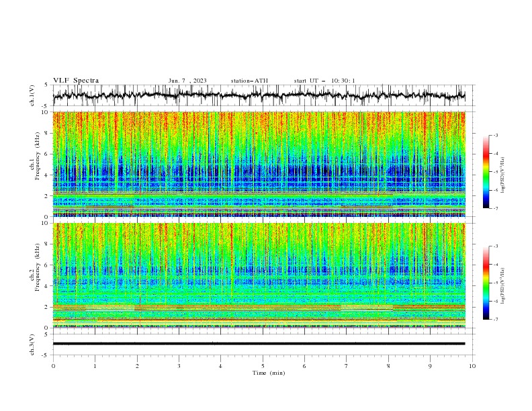Click the '6' tick on ch.1 frequency axis
This screenshot has height=411, width=532.
pos(47,154)
